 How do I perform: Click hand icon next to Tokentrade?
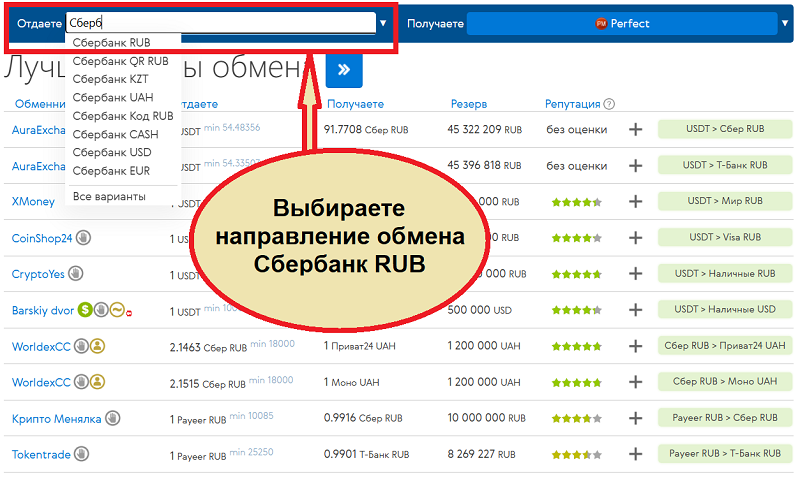pos(81,454)
